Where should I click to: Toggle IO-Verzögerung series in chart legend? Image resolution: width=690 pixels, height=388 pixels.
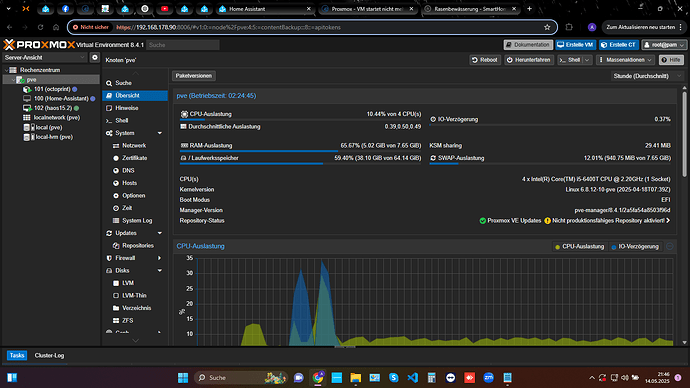point(635,247)
